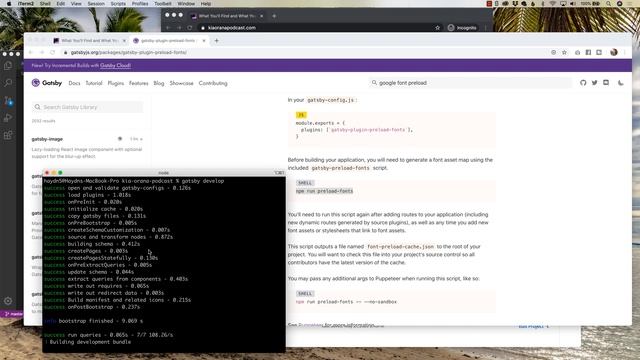Open the Apple menu

9,4
